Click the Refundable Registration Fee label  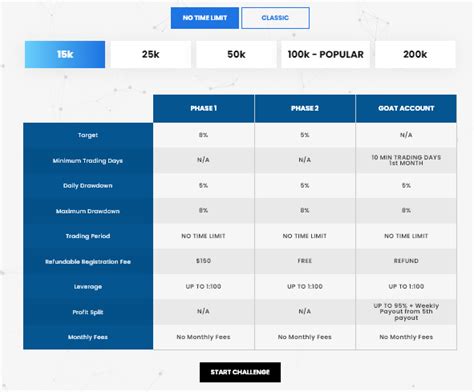88,262
